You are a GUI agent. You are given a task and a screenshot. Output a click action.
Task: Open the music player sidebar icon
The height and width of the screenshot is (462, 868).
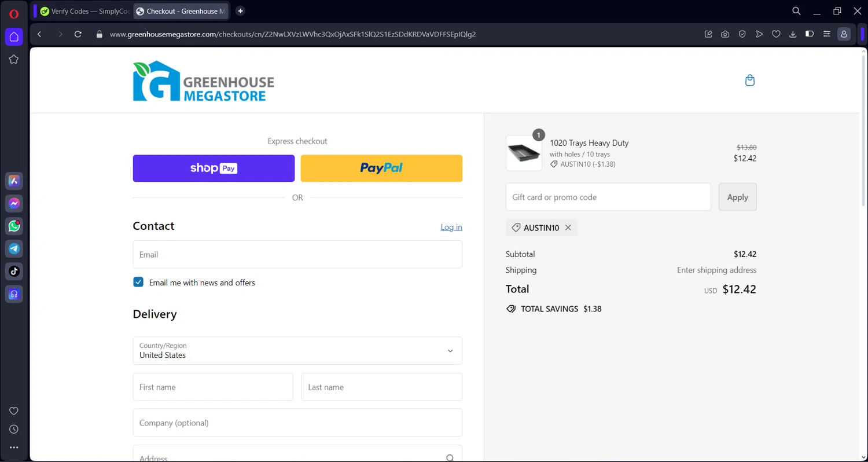(14, 294)
